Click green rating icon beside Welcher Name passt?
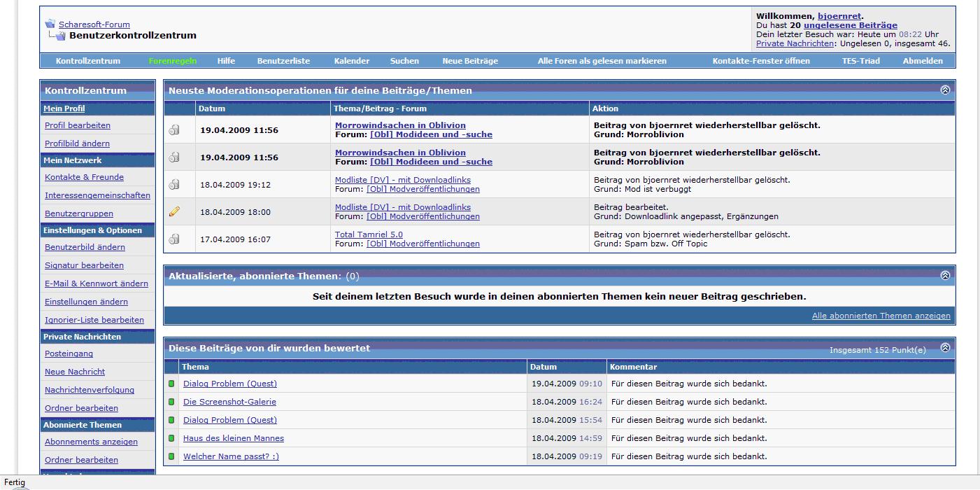 pyautogui.click(x=171, y=456)
